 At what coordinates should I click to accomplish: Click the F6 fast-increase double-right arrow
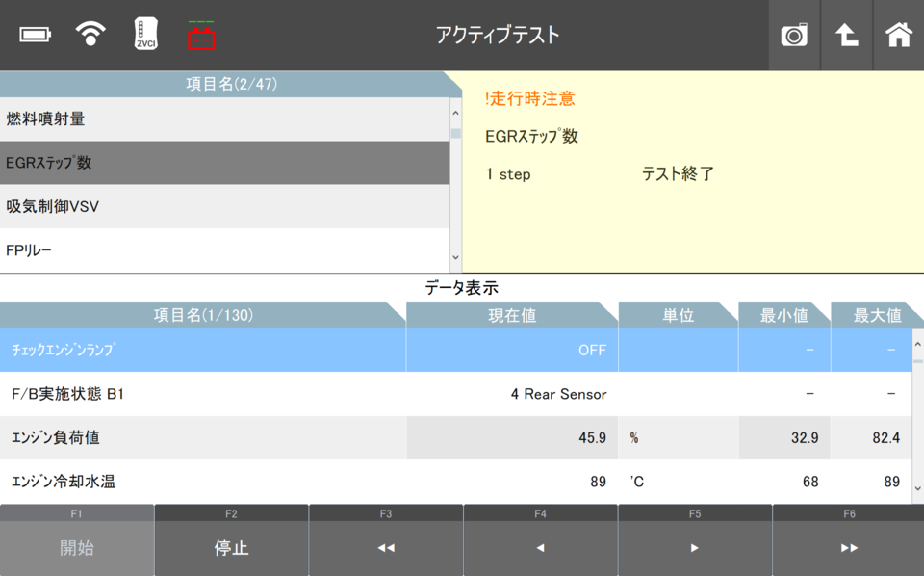point(849,540)
